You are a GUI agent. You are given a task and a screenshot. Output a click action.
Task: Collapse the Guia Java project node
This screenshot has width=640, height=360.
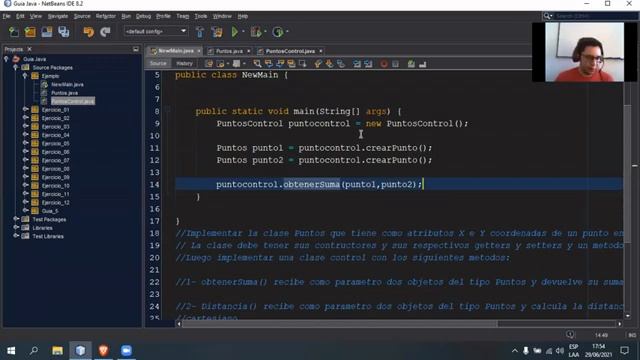tap(6, 59)
